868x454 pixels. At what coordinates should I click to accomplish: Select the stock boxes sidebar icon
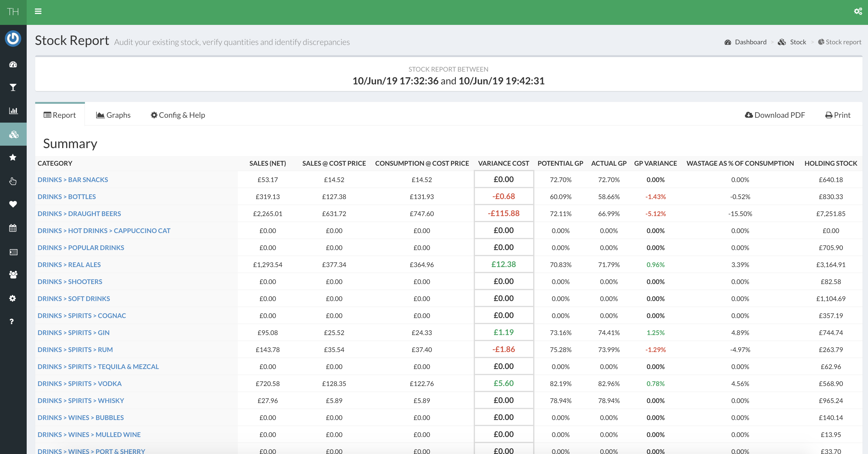pos(13,134)
